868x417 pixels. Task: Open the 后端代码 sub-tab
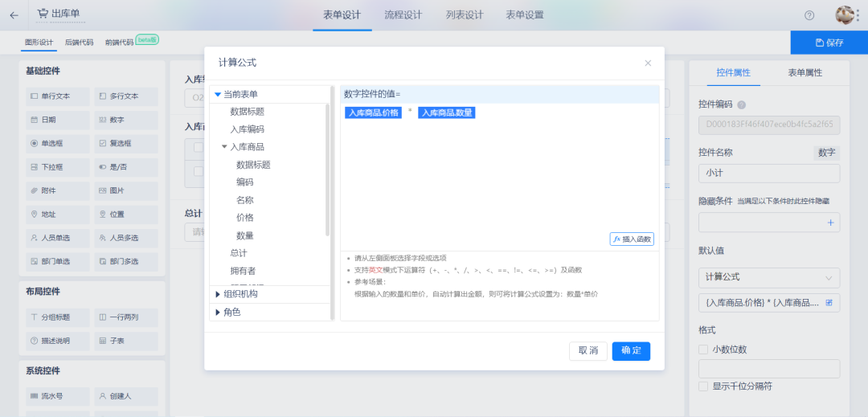pyautogui.click(x=79, y=42)
